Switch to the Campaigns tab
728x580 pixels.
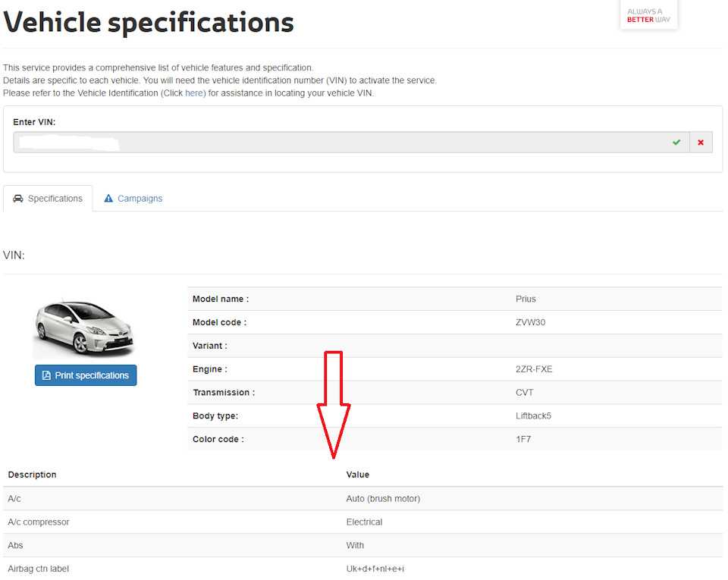[133, 199]
